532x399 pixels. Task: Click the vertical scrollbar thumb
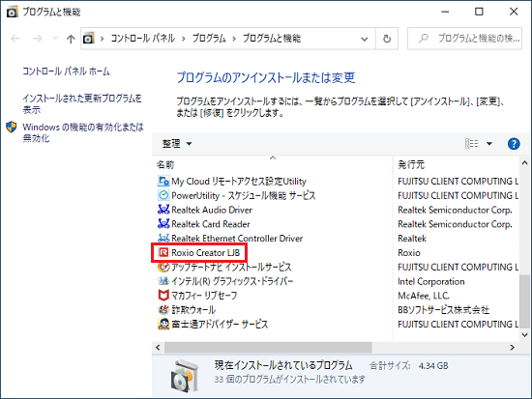click(x=524, y=301)
